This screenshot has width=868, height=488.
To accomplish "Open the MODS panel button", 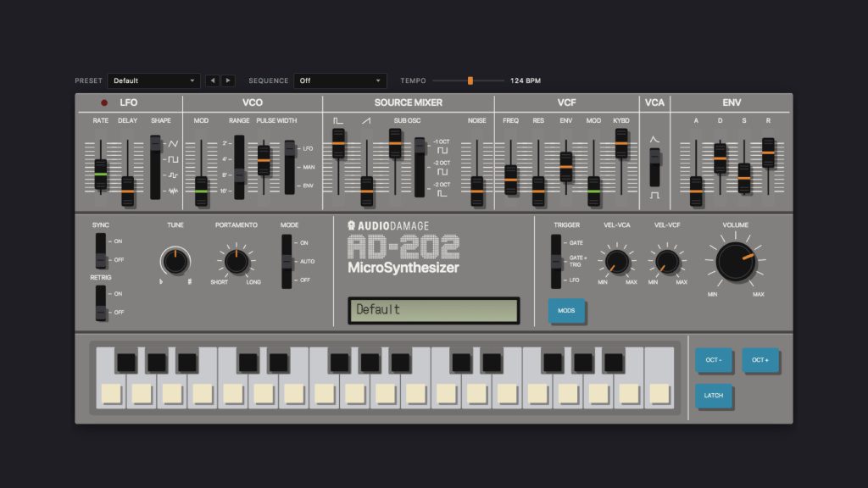I will (566, 311).
